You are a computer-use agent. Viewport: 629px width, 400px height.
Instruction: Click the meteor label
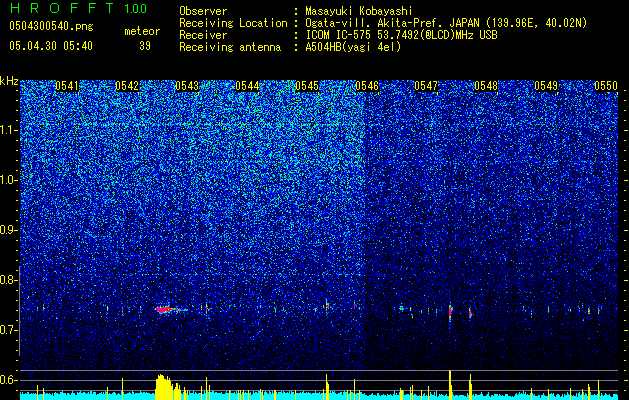pos(142,31)
